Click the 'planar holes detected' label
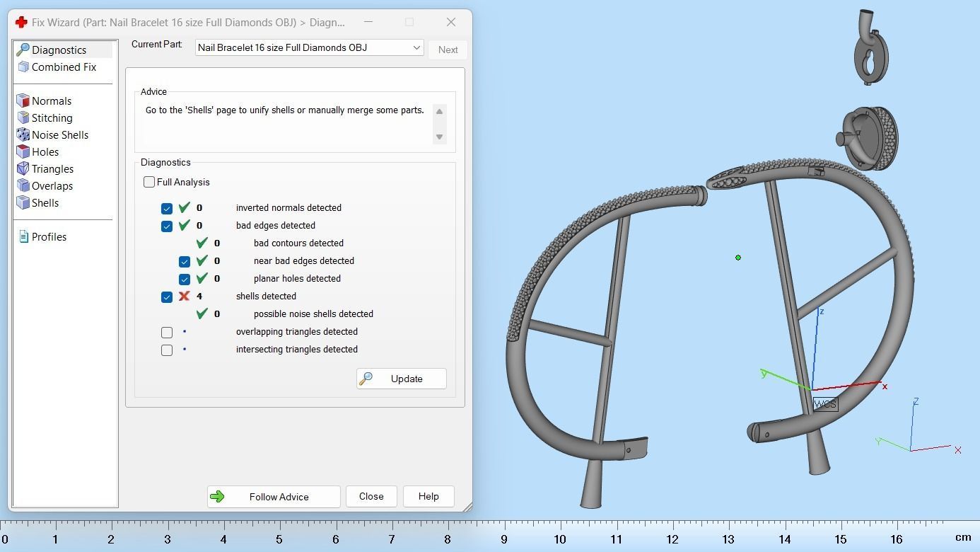The image size is (980, 552). click(x=297, y=279)
